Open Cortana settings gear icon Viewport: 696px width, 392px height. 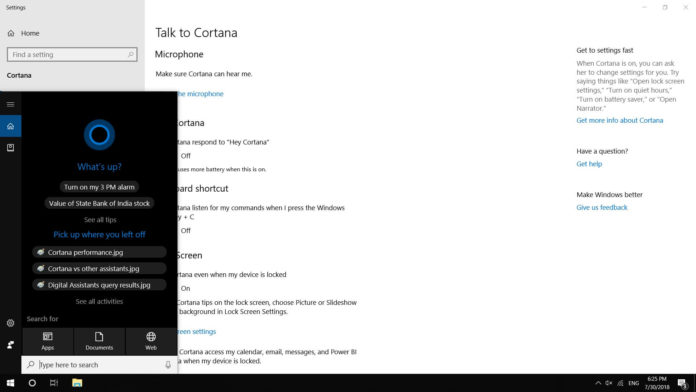[x=10, y=323]
